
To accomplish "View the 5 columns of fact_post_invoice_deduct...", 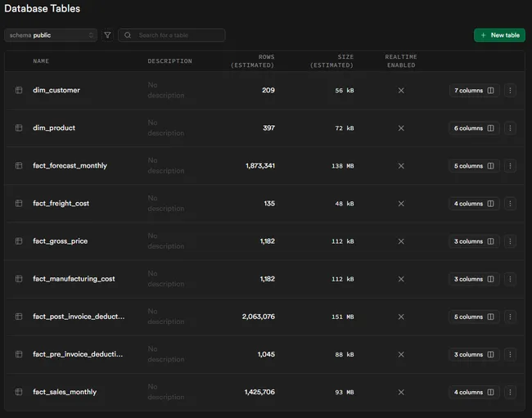I will coord(474,317).
